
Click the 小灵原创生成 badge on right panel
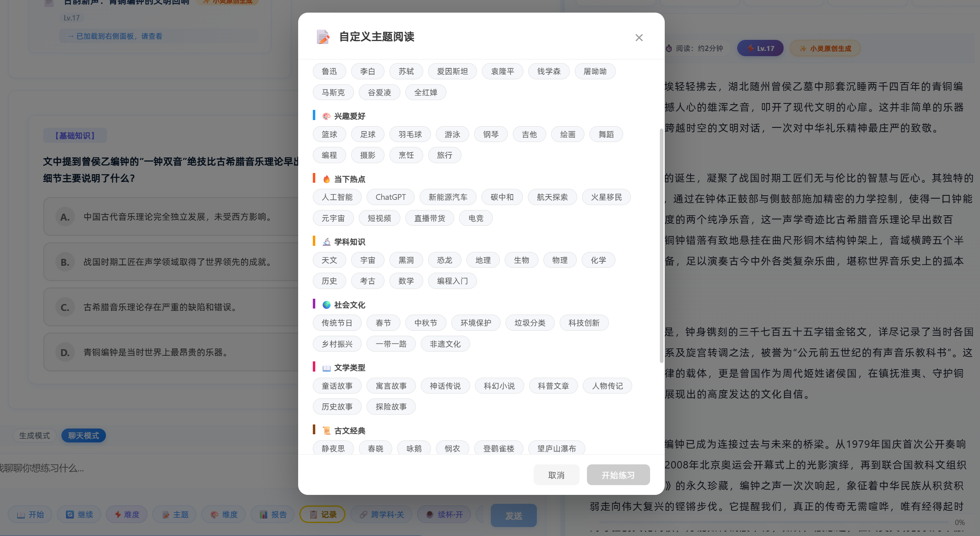click(x=825, y=48)
